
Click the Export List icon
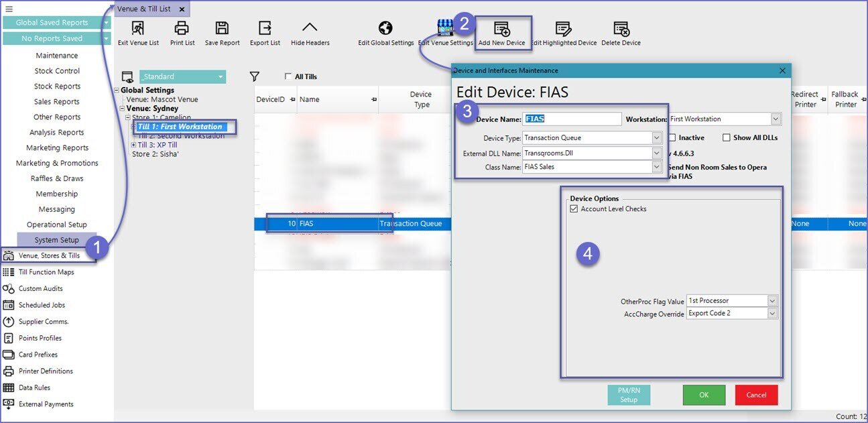point(265,28)
